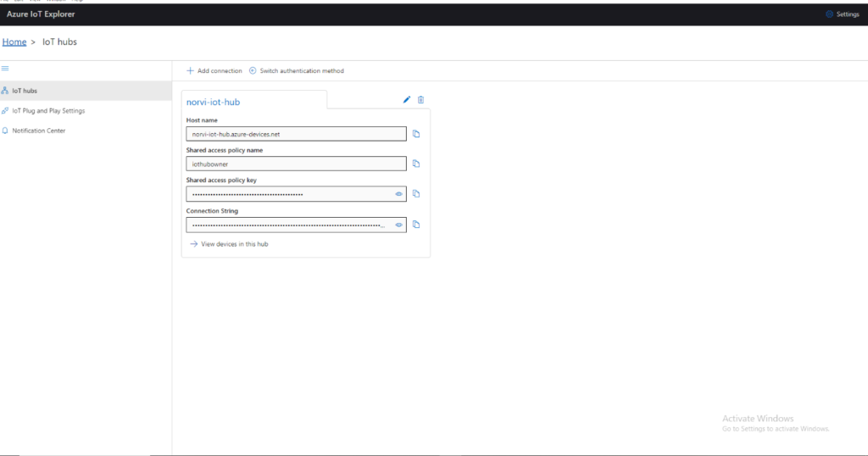Click the Shared access policy name field
Image resolution: width=868 pixels, height=456 pixels.
pyautogui.click(x=296, y=164)
